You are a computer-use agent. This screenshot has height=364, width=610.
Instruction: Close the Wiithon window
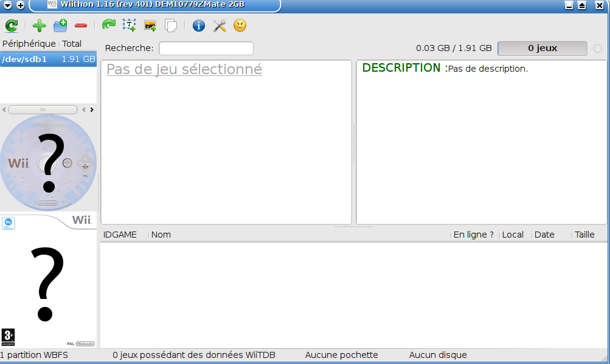[x=600, y=5]
